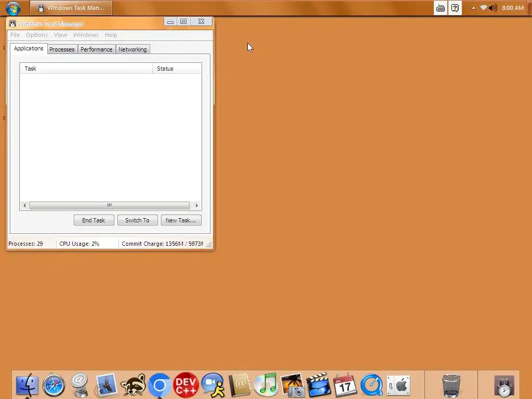Screen dimensions: 532x399
Task: Minimize the Task Manager window
Action: (x=170, y=22)
